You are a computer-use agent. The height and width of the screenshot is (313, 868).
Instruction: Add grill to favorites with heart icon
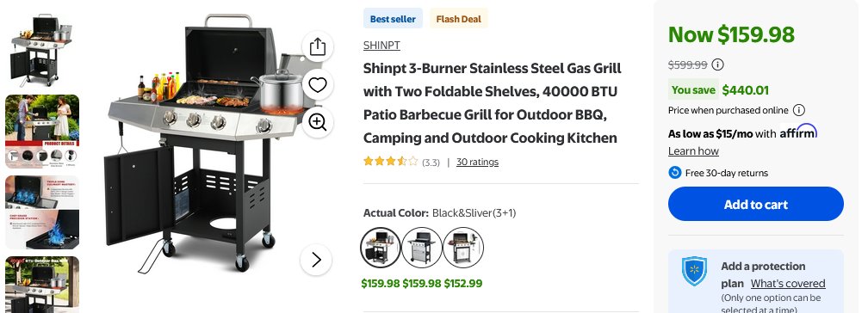click(x=317, y=84)
